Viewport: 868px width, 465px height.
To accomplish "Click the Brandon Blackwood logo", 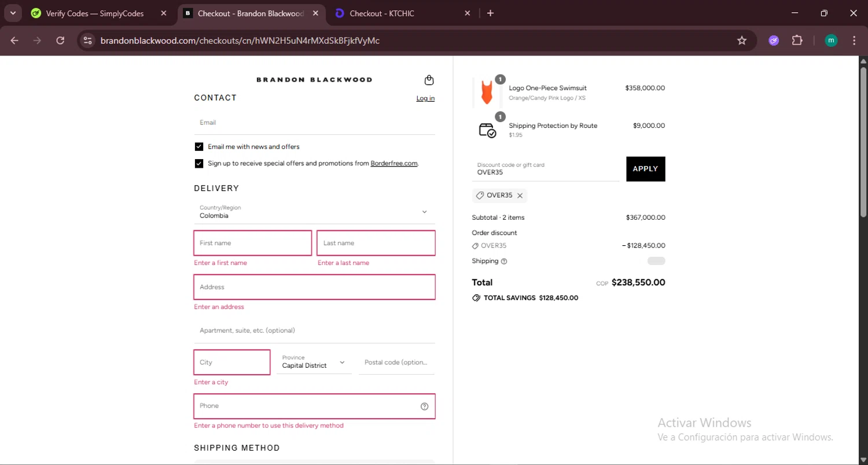I will click(x=314, y=80).
